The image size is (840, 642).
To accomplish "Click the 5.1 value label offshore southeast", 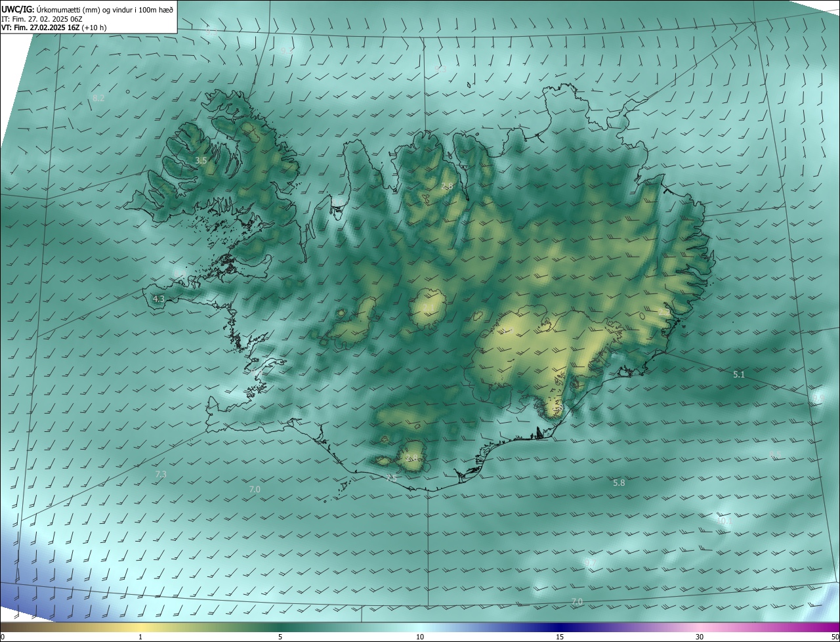I will pos(739,374).
